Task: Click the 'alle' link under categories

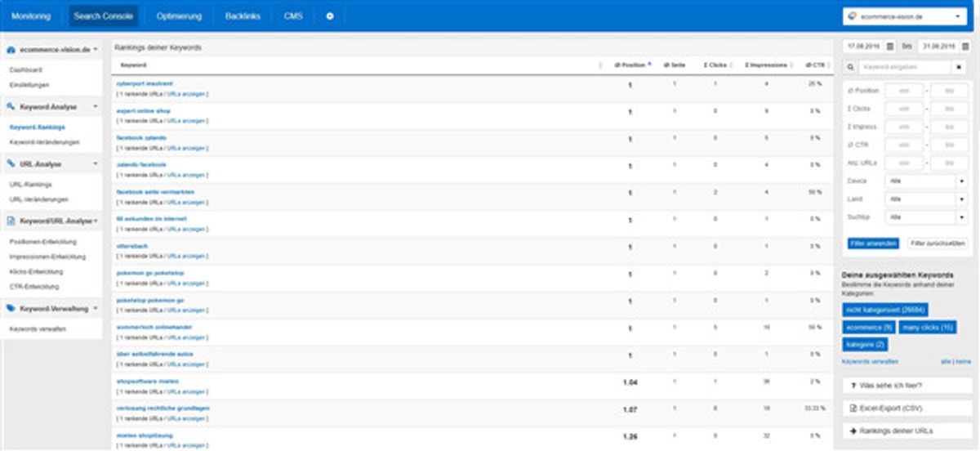Action: pos(947,360)
